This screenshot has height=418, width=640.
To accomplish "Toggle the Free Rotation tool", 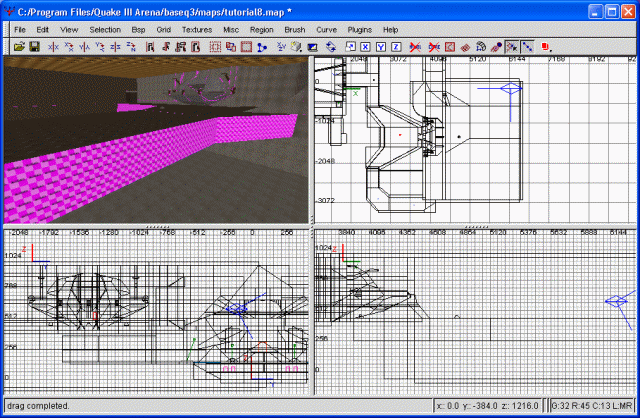I will click(x=331, y=47).
